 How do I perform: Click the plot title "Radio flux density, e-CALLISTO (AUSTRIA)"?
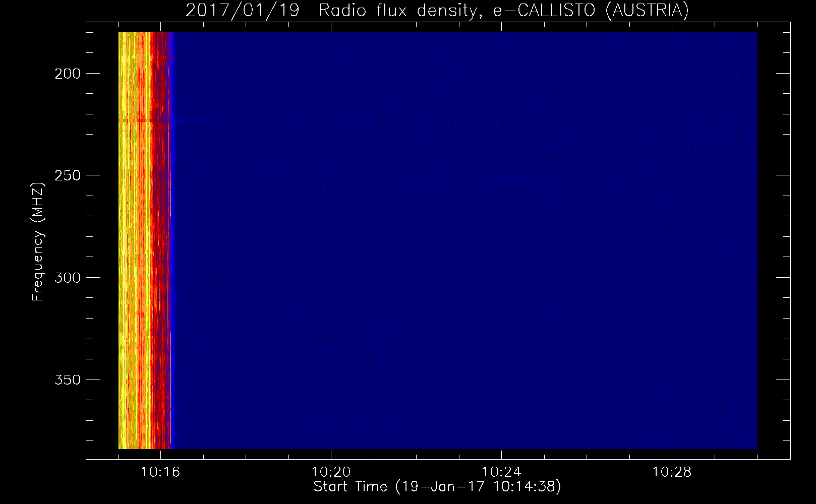click(503, 10)
